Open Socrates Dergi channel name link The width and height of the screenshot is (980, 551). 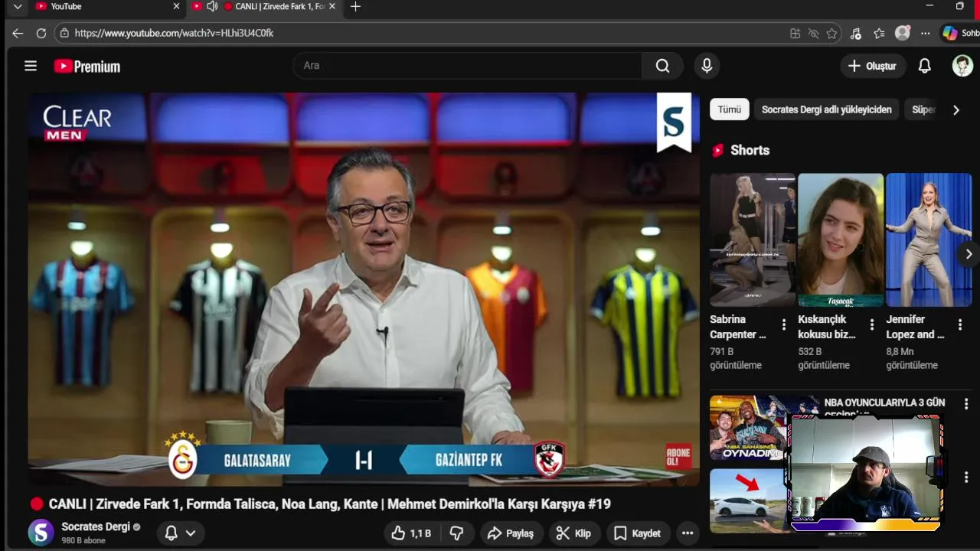96,527
